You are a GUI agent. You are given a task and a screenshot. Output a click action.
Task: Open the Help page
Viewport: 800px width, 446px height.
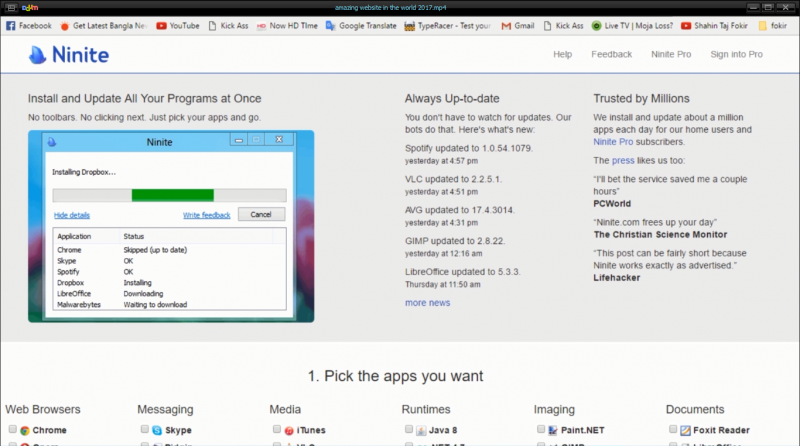562,54
